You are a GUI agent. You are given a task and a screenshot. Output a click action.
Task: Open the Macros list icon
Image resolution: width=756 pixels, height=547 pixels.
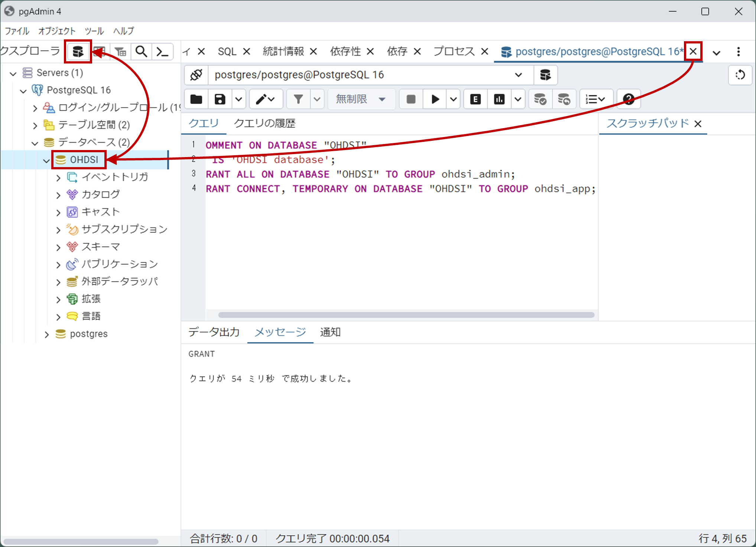[x=596, y=99]
